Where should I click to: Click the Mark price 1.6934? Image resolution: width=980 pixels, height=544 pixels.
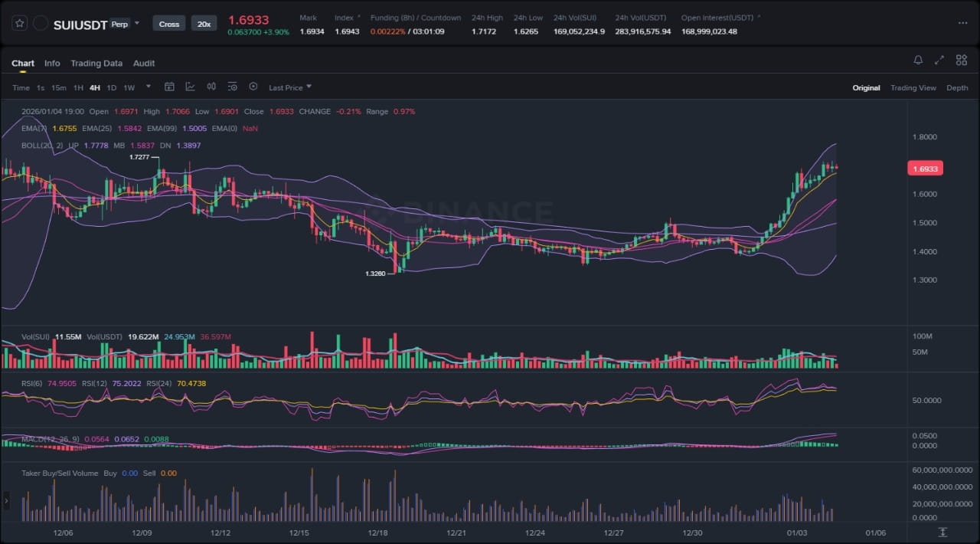(x=312, y=31)
